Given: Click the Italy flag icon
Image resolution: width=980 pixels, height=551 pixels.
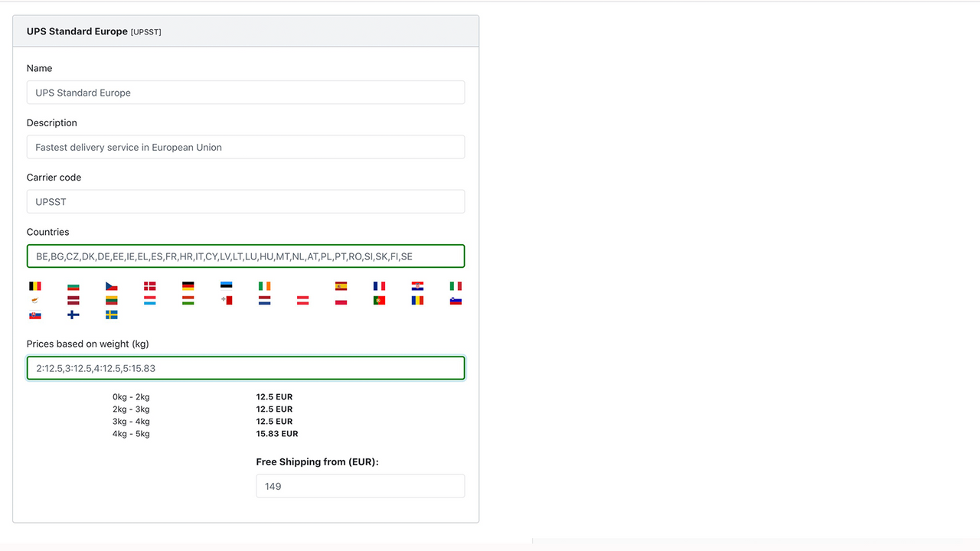Looking at the screenshot, I should click(456, 286).
